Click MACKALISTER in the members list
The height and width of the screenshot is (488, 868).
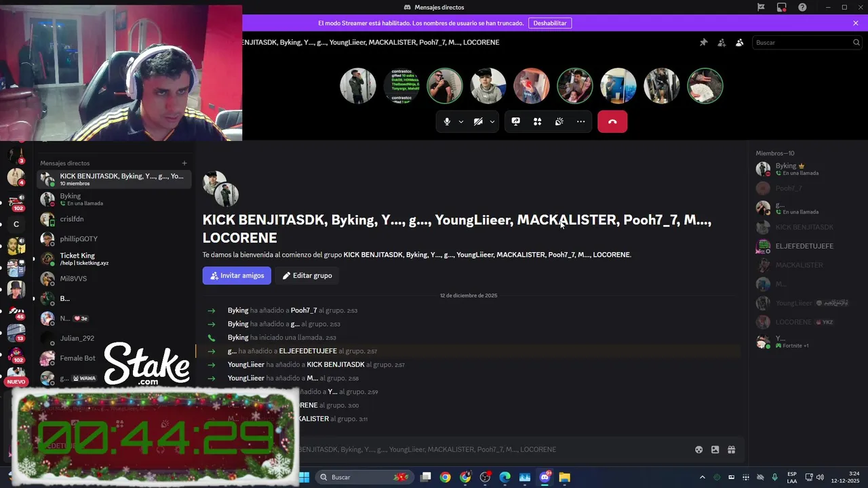click(807, 265)
